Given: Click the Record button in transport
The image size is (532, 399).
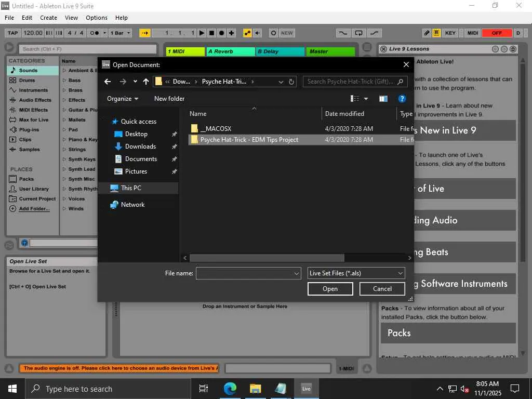Looking at the screenshot, I should pyautogui.click(x=221, y=33).
